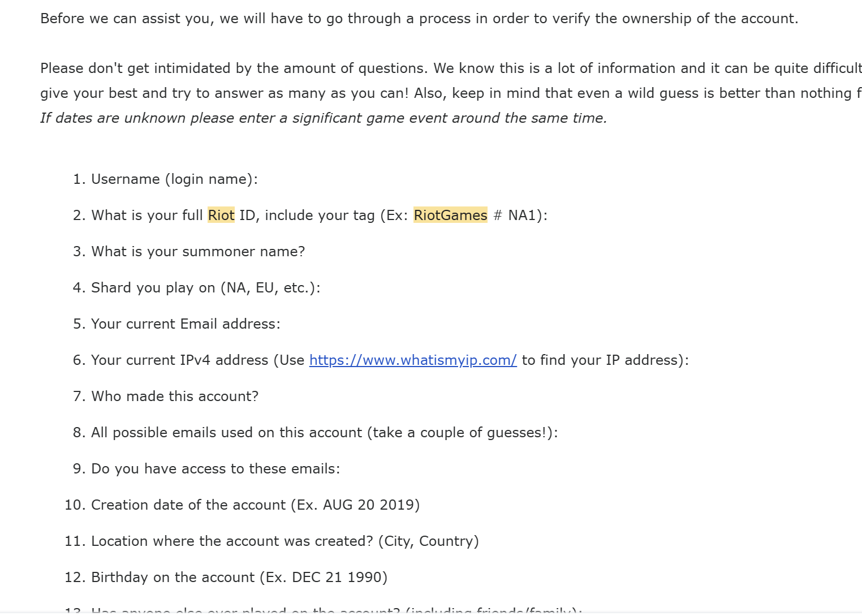Click the All possible emails question

[x=324, y=433]
